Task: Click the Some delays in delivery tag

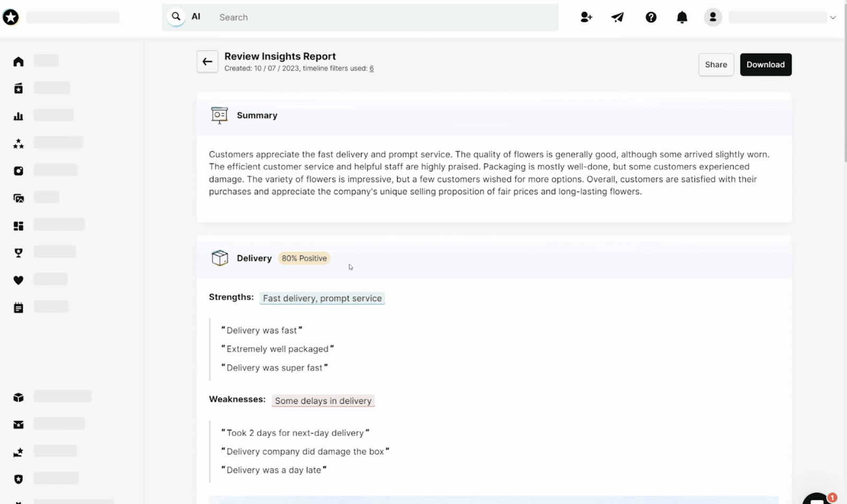Action: coord(323,401)
